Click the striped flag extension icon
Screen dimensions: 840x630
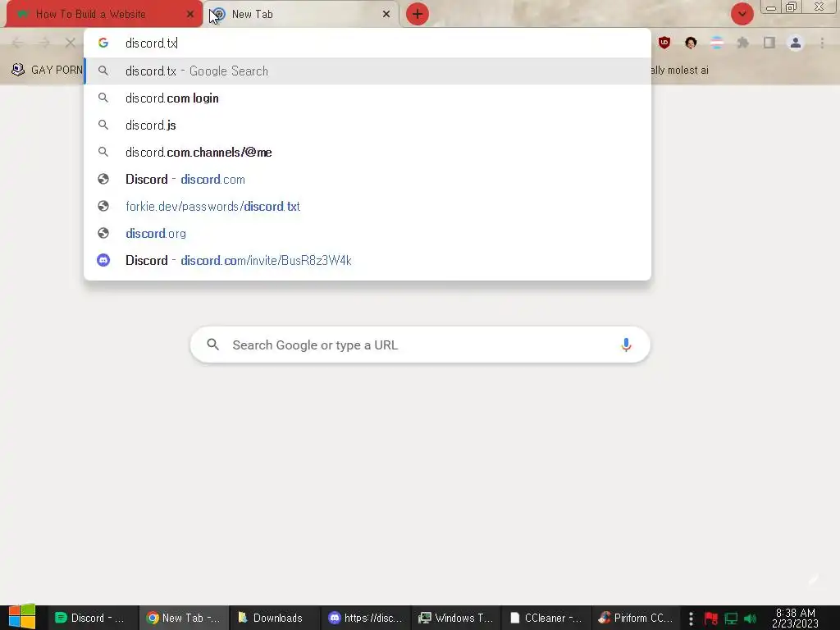[x=717, y=43]
